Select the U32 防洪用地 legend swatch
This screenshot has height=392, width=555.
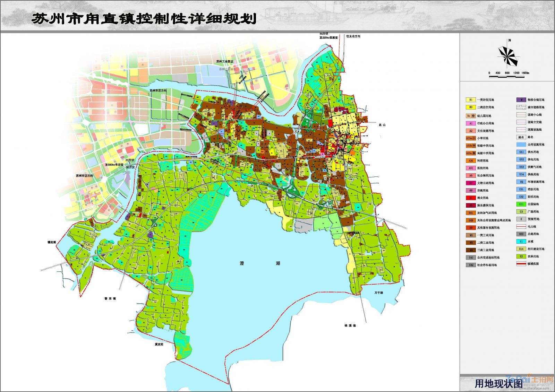521,197
